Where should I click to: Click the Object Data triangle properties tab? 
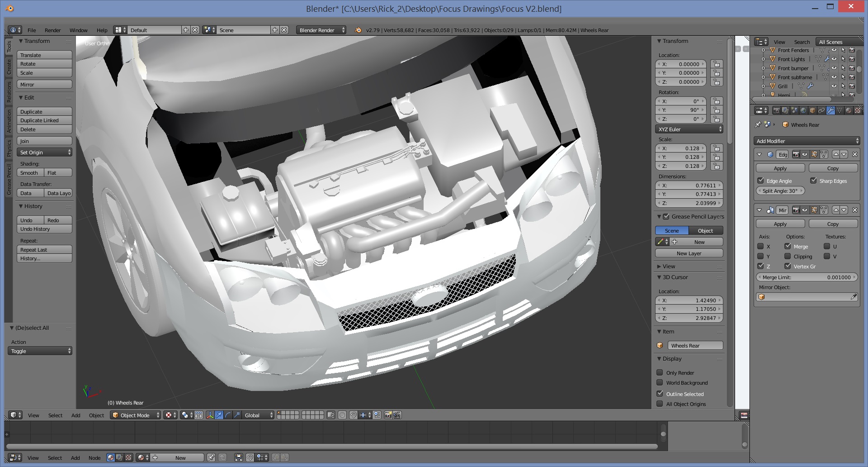(840, 110)
